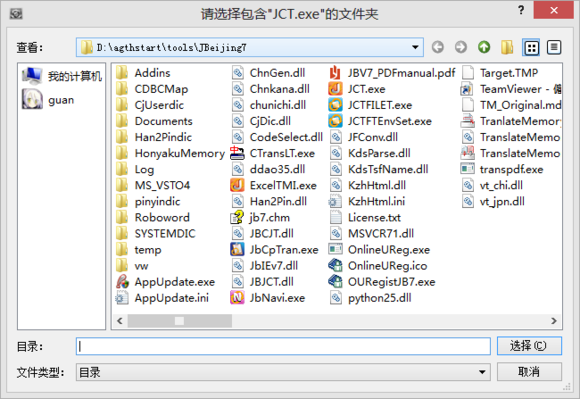
Task: Switch to List view mode
Action: coord(531,47)
